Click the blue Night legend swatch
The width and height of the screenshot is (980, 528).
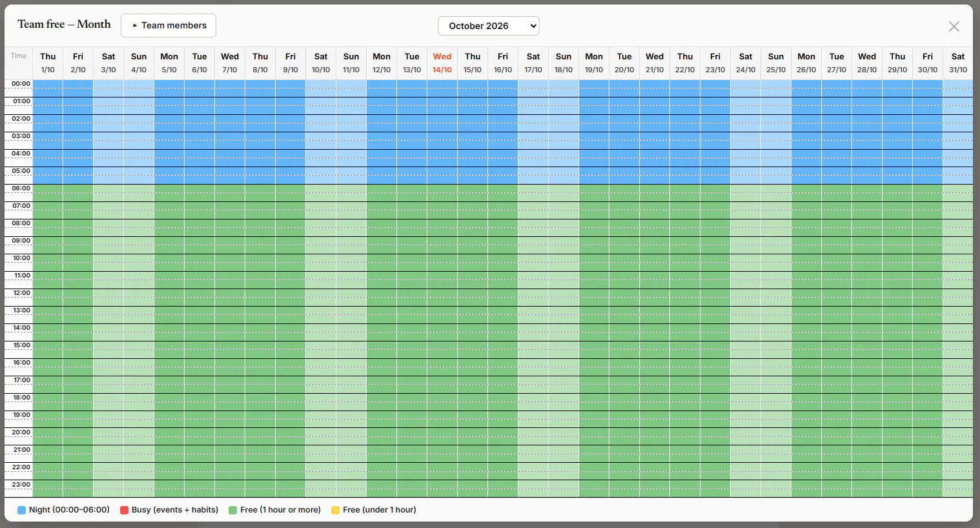tap(21, 510)
